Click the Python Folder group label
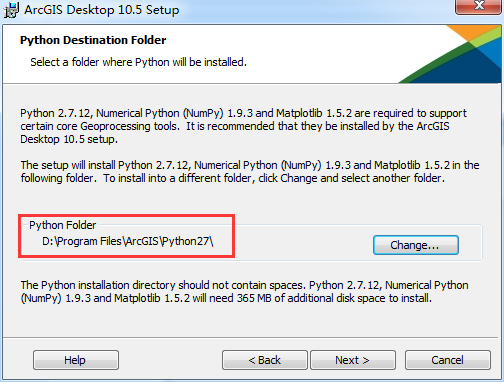Screen dimensions: 504x382 coord(62,225)
